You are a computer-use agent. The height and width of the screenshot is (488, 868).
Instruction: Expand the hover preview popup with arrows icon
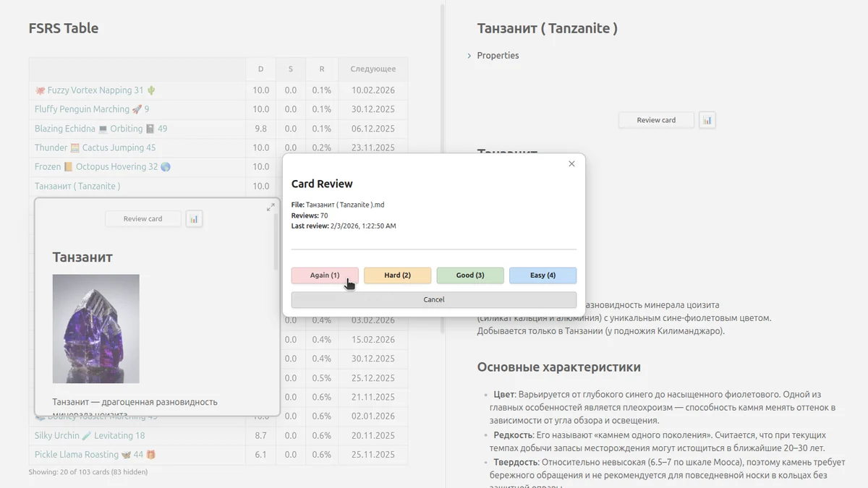coord(271,207)
